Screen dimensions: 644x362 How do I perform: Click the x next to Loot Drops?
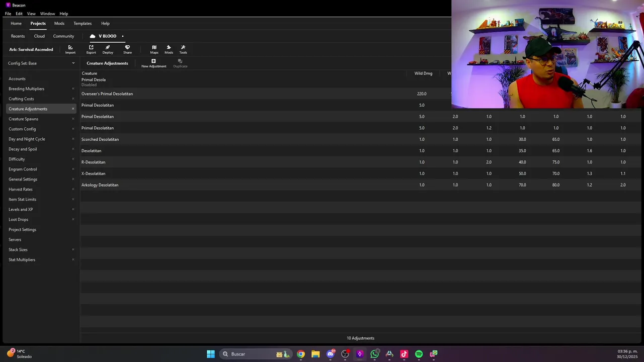coord(73,219)
